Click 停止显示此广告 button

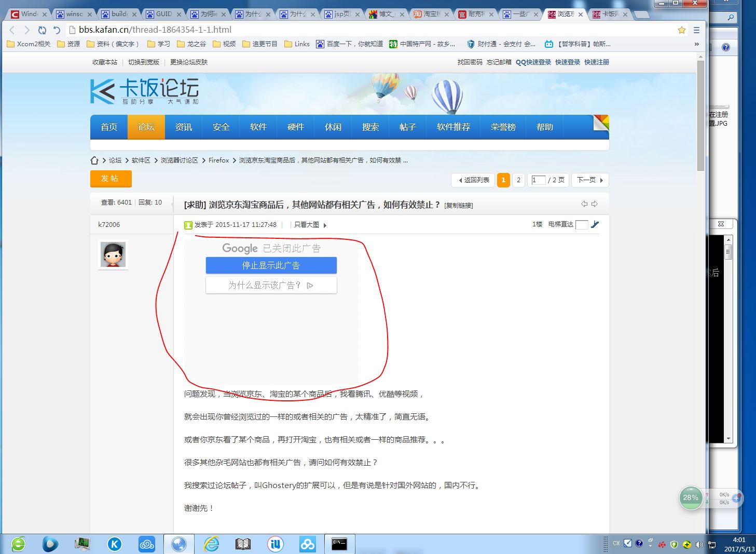coord(271,265)
